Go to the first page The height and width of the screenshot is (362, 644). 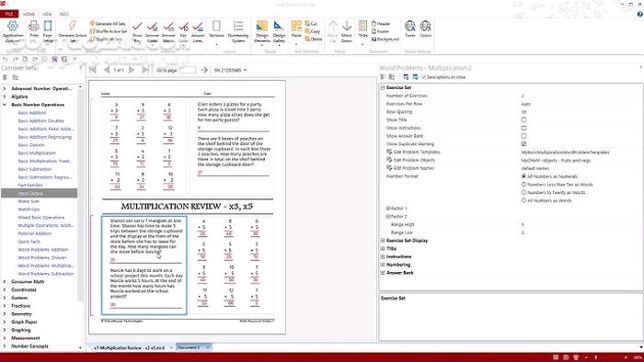[93, 70]
